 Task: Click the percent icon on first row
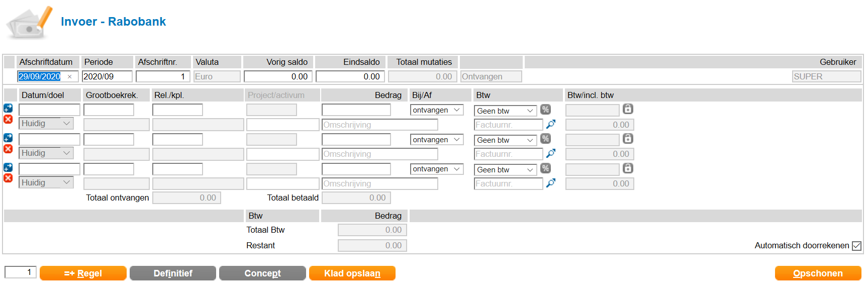(x=545, y=110)
